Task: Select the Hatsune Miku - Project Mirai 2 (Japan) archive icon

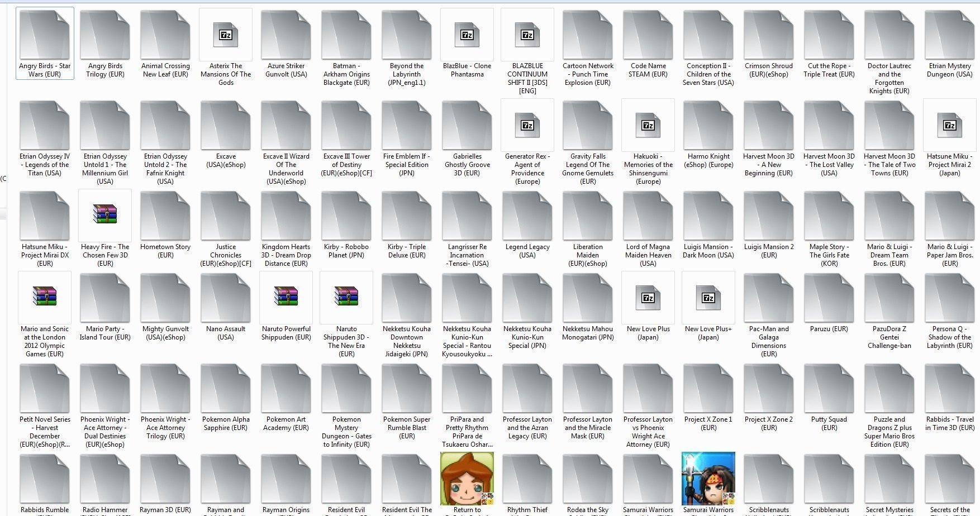Action: click(x=950, y=125)
